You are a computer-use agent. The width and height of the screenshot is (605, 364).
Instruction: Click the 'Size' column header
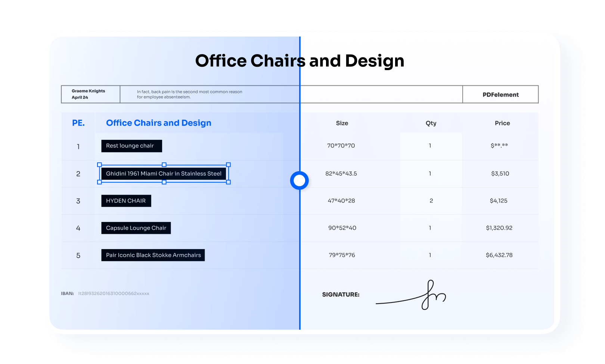(x=342, y=123)
